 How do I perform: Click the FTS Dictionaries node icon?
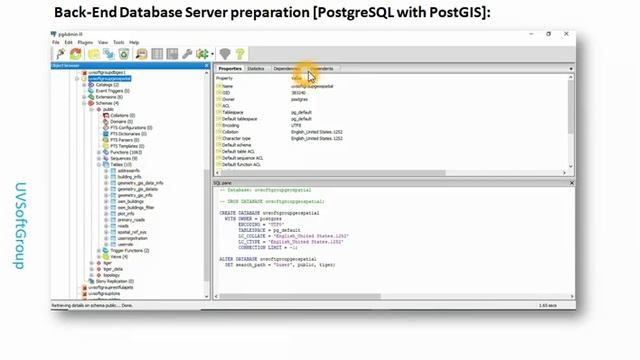[106, 134]
